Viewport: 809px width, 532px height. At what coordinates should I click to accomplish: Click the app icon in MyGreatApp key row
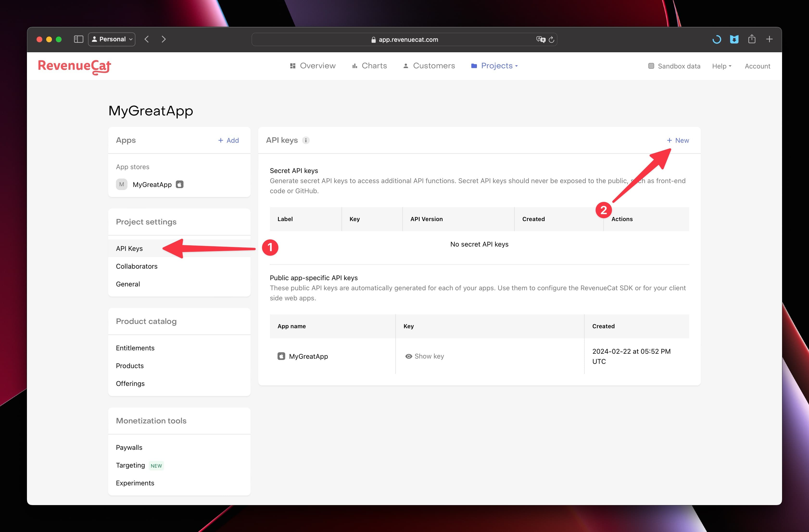(x=281, y=356)
